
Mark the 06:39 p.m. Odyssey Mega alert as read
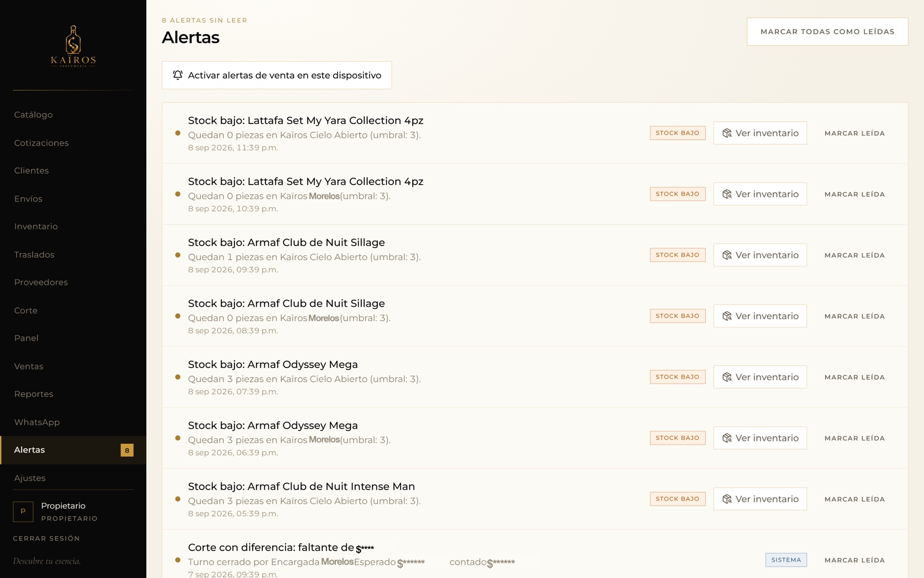tap(855, 438)
